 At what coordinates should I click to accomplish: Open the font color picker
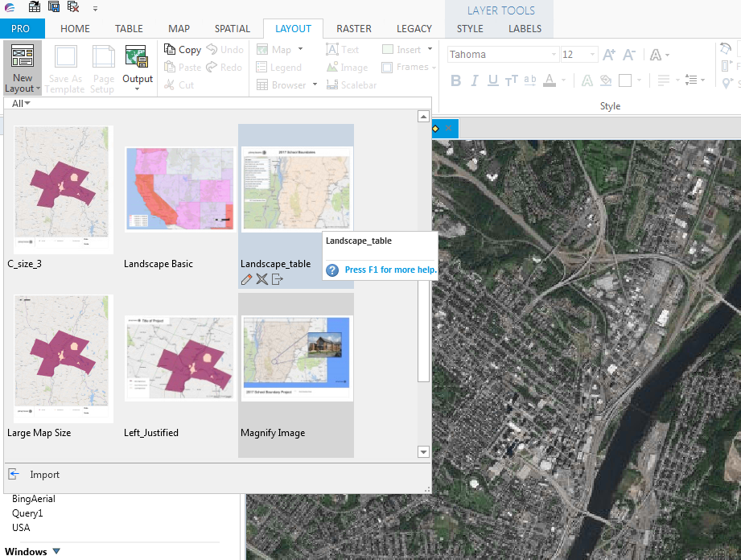(550, 80)
